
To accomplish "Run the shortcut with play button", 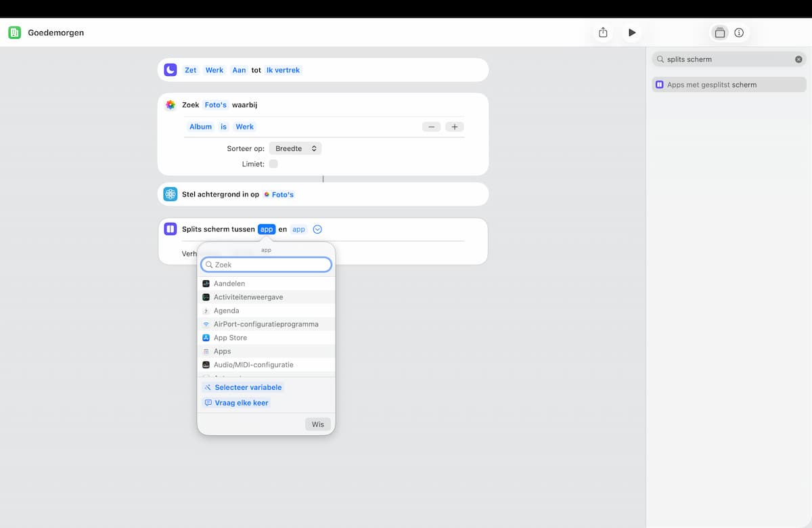I will 632,32.
